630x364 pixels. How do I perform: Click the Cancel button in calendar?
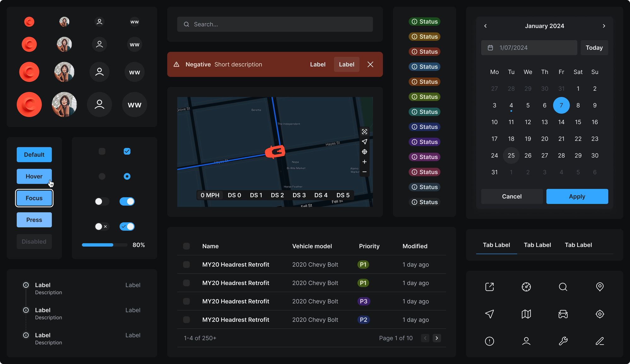[512, 196]
